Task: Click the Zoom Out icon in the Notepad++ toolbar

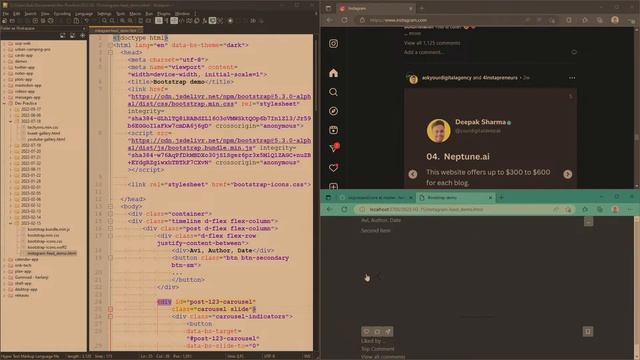Action: (130, 21)
